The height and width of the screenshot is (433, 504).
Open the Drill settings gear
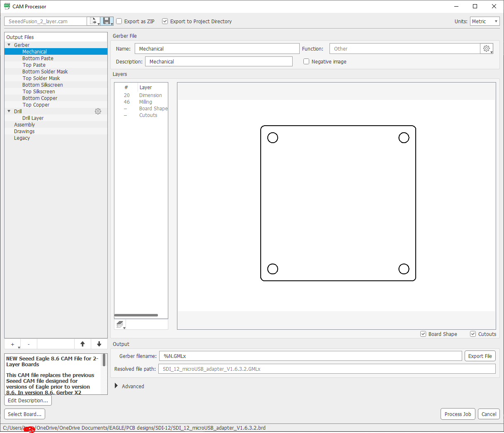(x=98, y=111)
